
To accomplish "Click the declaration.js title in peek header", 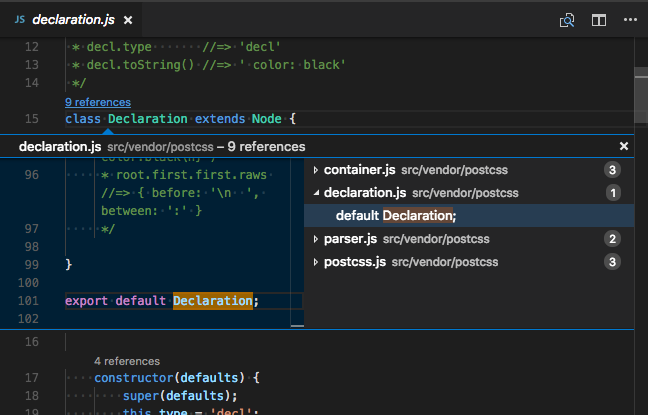I will (x=59, y=147).
